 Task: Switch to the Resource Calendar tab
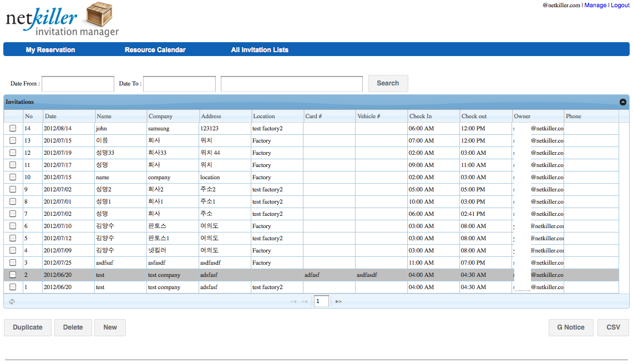[155, 50]
